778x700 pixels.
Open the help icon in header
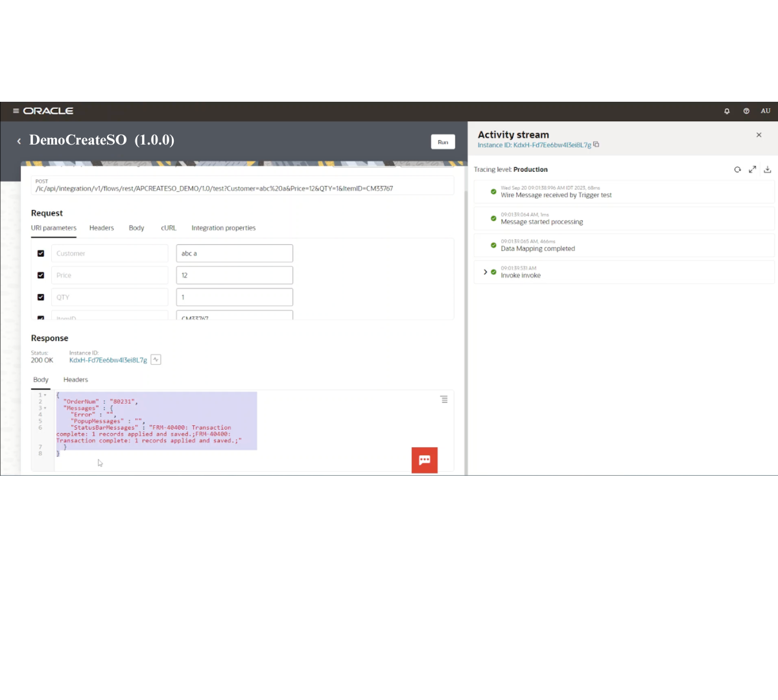click(x=746, y=111)
